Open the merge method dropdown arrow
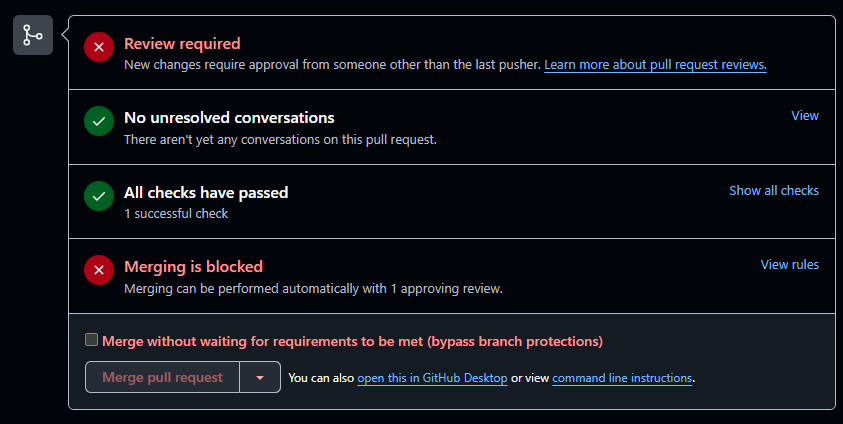The image size is (843, 424). coord(260,378)
